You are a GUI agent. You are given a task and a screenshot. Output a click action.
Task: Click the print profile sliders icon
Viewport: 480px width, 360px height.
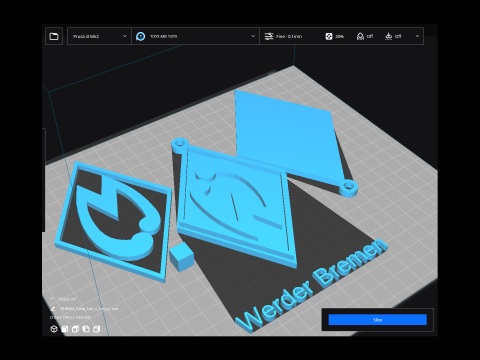tap(269, 36)
